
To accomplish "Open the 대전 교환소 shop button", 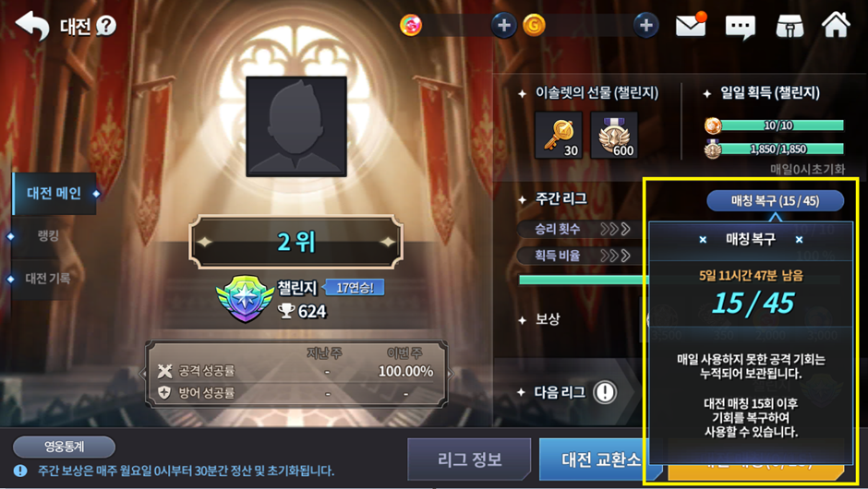I will (x=595, y=459).
